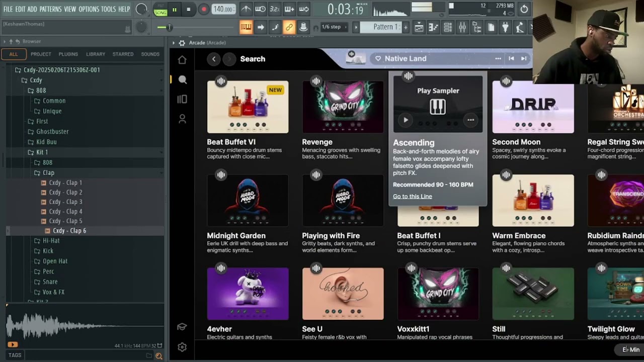Open Arcade library collections sidebar icon
Viewport: 644px width, 362px height.
(182, 99)
